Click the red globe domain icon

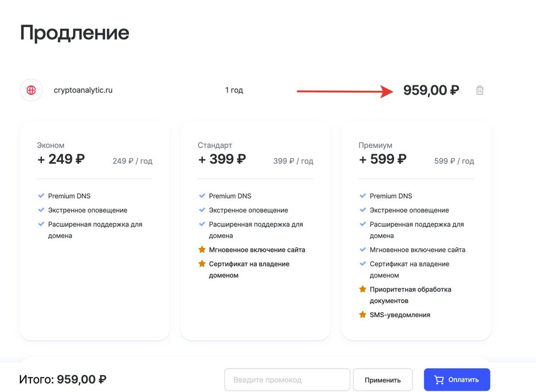31,90
